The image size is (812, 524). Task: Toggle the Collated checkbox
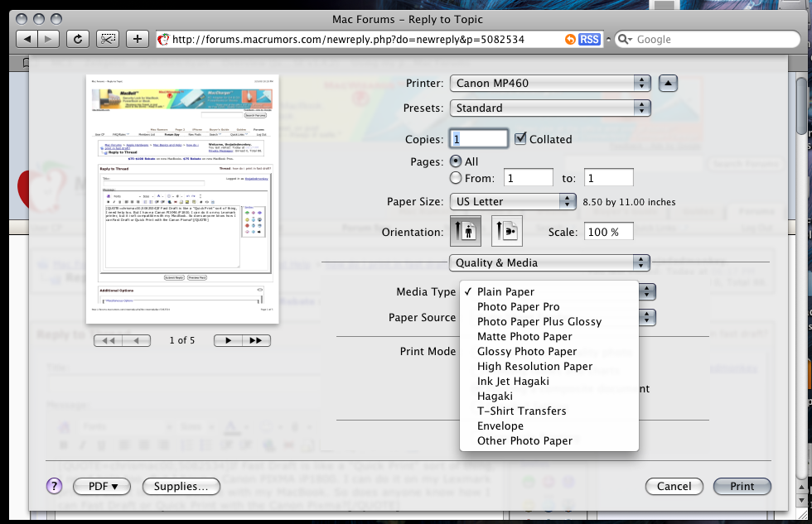point(520,138)
